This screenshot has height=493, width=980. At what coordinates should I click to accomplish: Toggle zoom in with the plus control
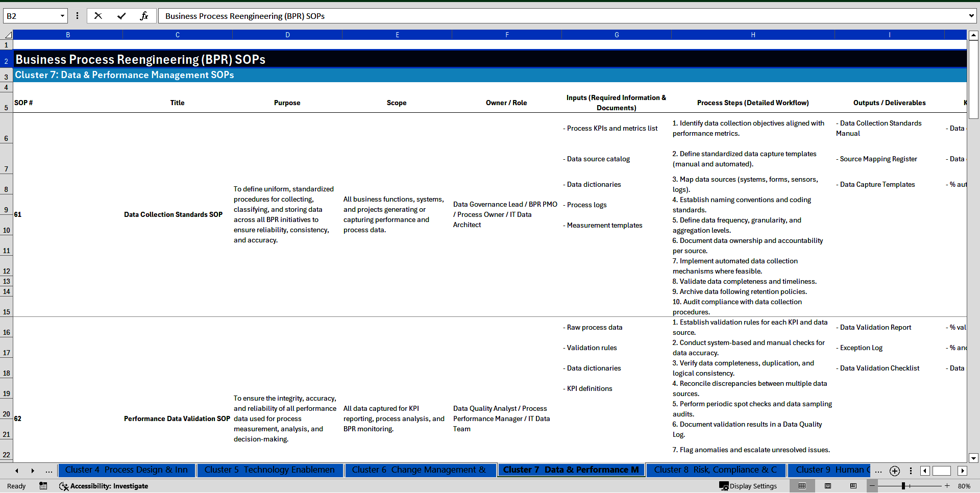click(947, 486)
